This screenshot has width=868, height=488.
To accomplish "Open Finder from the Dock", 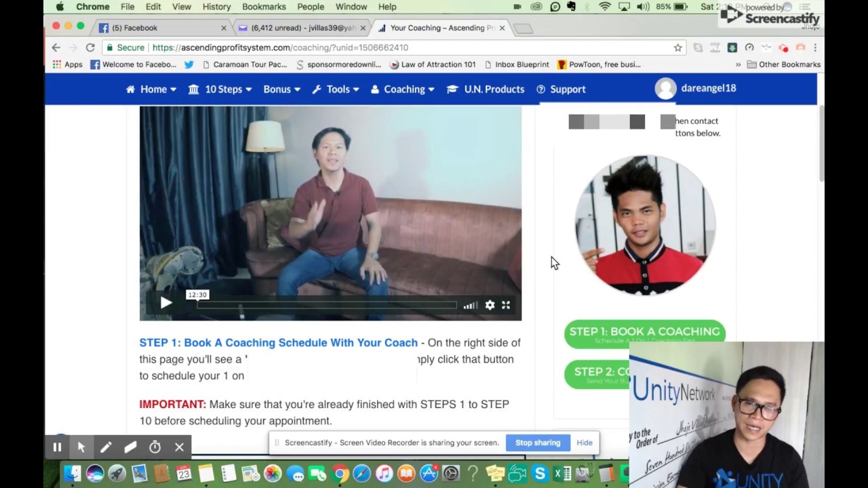I will click(72, 474).
